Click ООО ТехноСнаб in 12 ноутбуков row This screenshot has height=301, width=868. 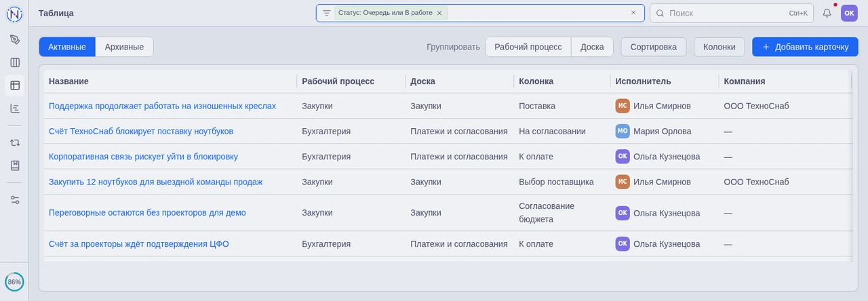click(x=756, y=182)
